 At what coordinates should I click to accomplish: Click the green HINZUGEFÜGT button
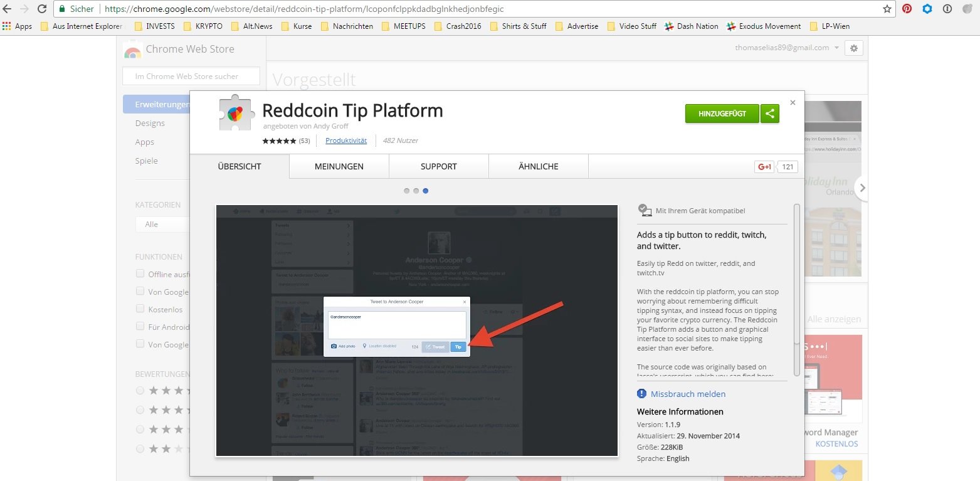click(722, 114)
